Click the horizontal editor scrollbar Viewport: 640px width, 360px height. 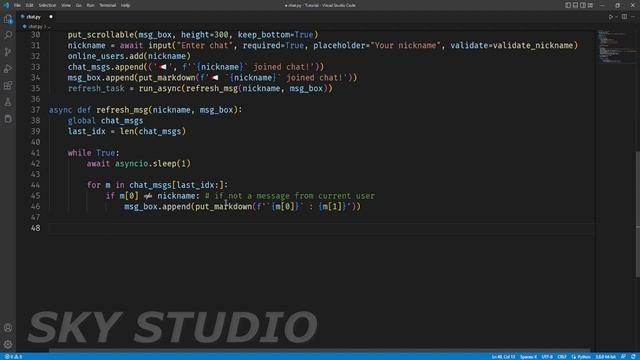[320, 350]
